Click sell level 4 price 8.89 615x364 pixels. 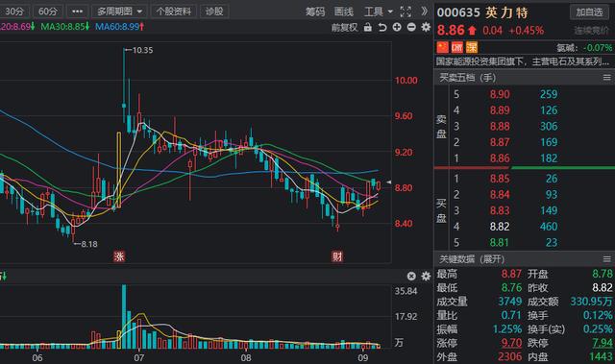500,110
